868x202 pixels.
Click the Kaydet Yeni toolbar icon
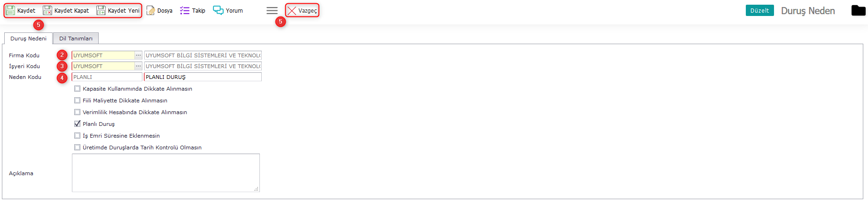(101, 10)
